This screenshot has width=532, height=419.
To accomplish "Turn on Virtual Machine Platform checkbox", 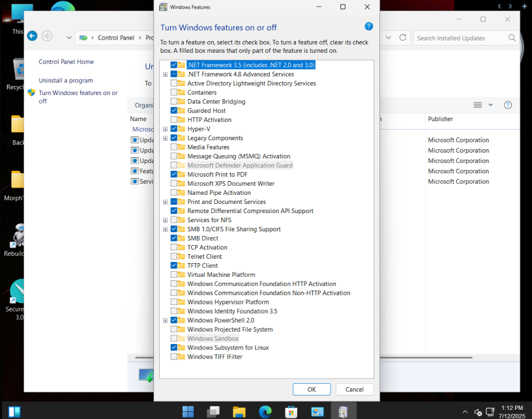I will (173, 274).
